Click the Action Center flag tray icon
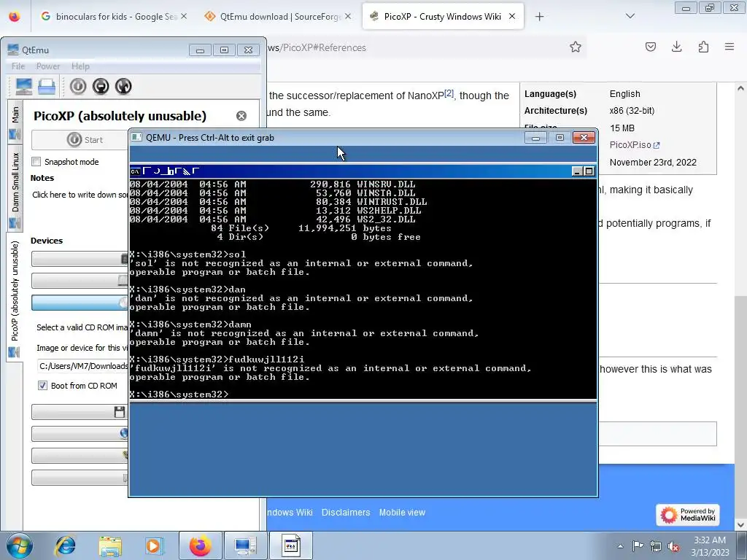747x560 pixels. click(x=638, y=546)
